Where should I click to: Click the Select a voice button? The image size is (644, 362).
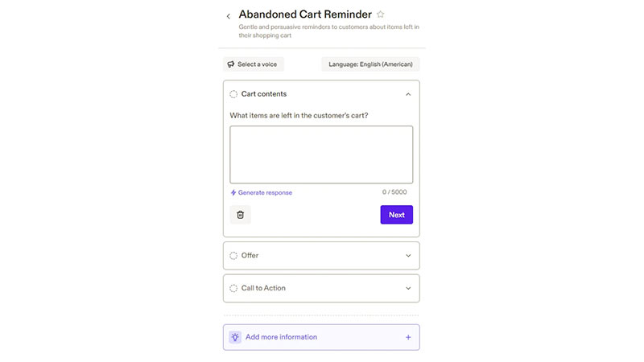[254, 64]
